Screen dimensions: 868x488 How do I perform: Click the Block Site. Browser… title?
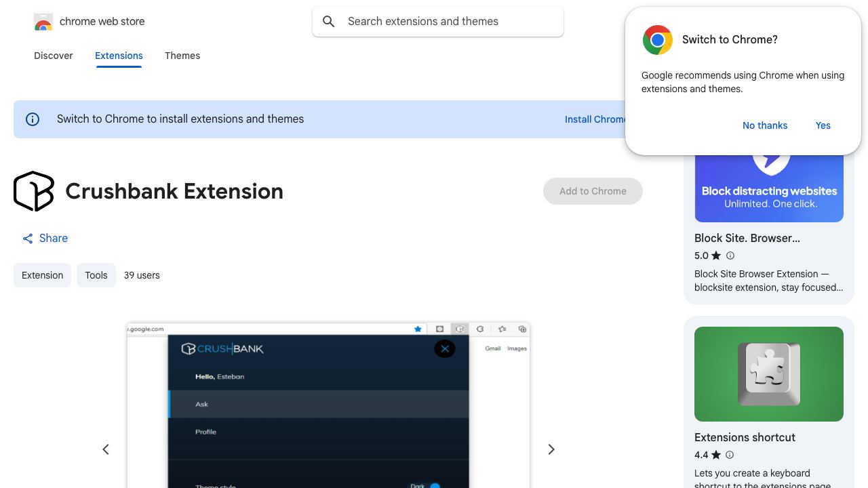(747, 238)
